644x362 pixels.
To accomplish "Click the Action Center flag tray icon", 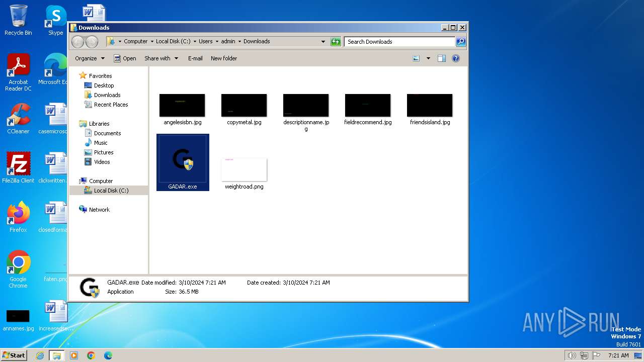I will point(596,355).
